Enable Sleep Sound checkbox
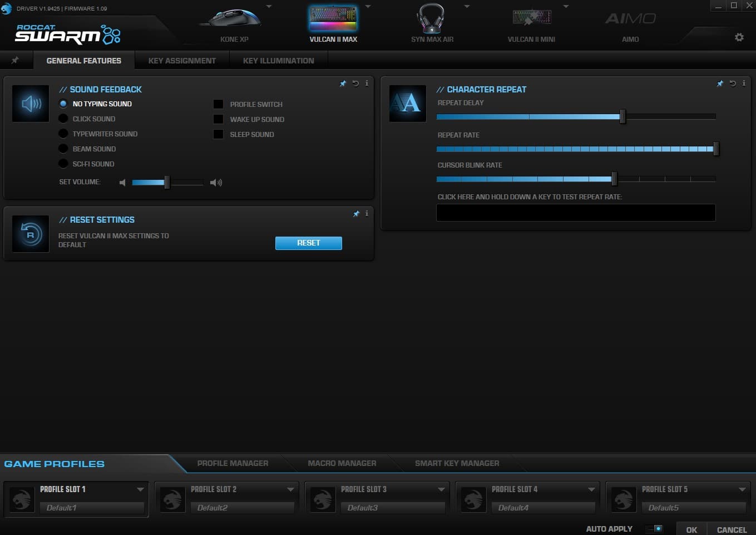The image size is (756, 535). click(218, 134)
